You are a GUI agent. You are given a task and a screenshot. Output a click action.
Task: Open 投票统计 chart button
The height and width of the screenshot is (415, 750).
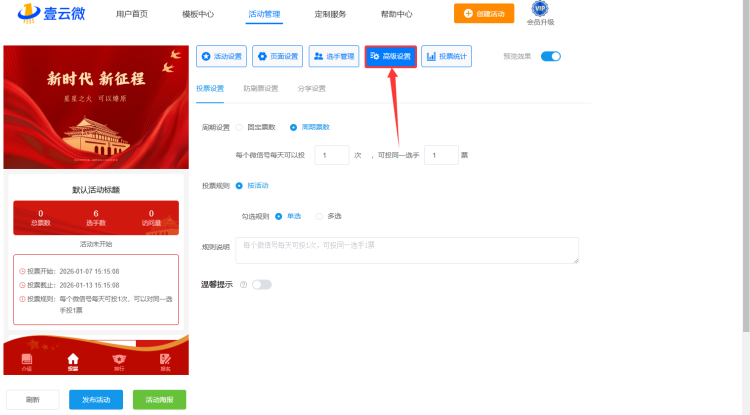tap(446, 57)
